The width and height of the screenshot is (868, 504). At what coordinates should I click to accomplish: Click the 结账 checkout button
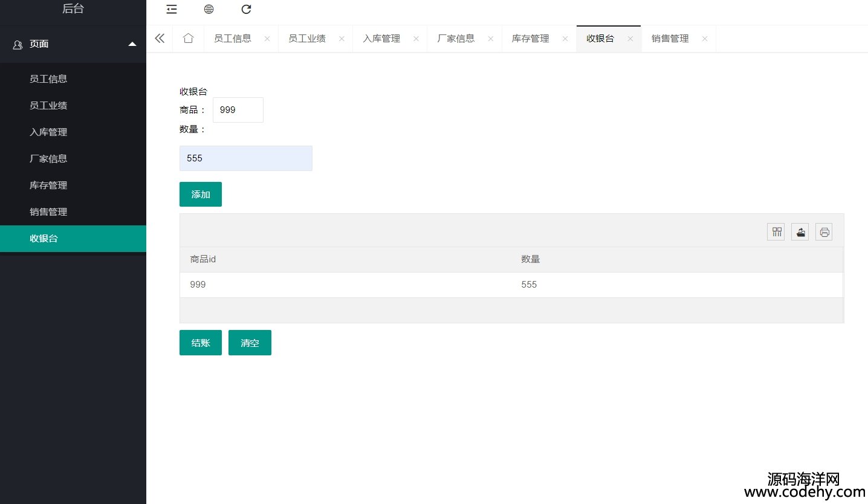coord(201,343)
